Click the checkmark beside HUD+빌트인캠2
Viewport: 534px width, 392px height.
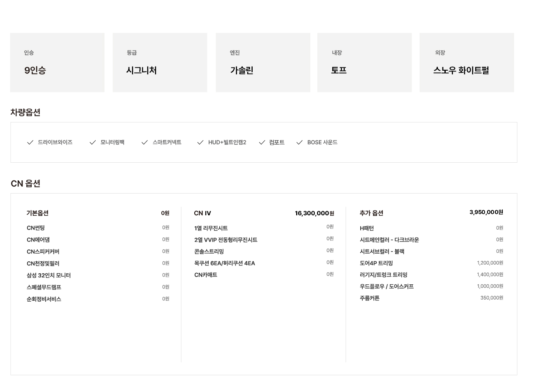tap(200, 143)
